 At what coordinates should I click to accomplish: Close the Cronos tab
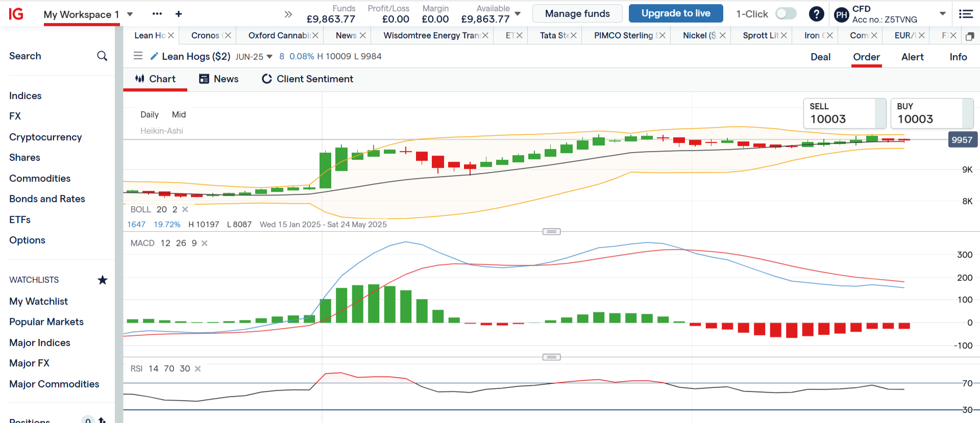coord(228,35)
